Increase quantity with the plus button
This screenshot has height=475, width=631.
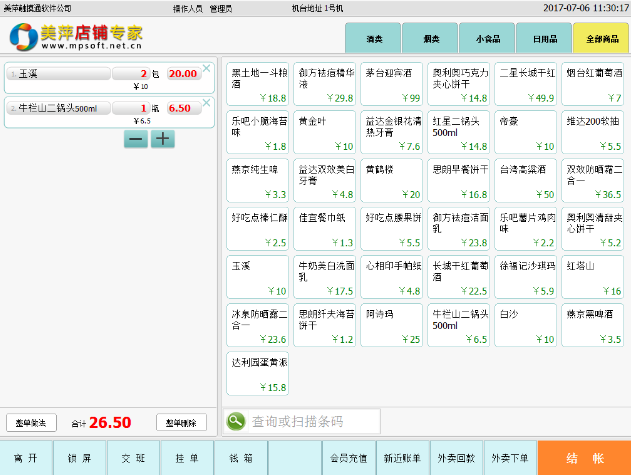pyautogui.click(x=163, y=139)
